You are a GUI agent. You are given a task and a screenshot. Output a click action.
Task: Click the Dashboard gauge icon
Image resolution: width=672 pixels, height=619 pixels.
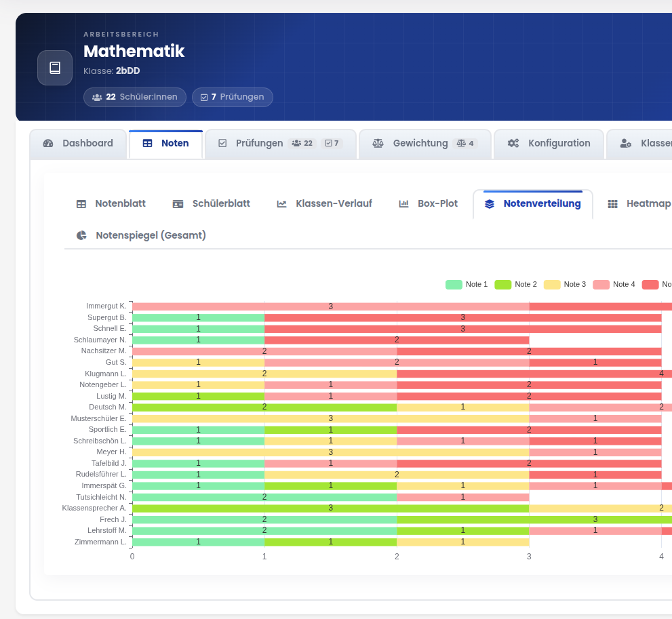pyautogui.click(x=48, y=143)
